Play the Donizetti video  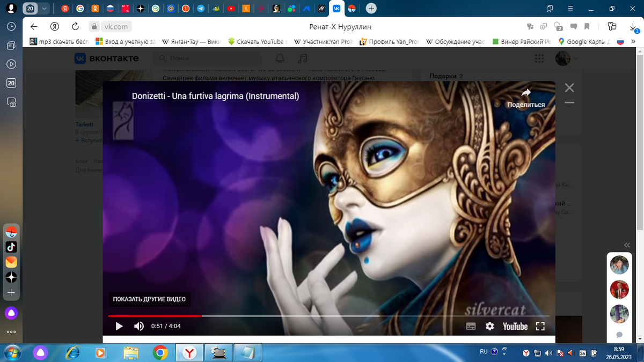coord(119,326)
